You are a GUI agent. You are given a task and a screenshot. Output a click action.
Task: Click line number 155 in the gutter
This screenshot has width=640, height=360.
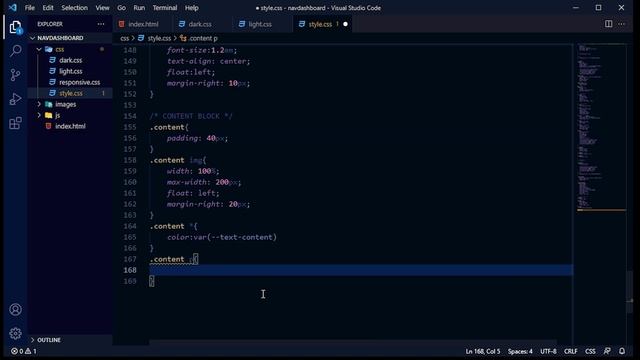[130, 127]
